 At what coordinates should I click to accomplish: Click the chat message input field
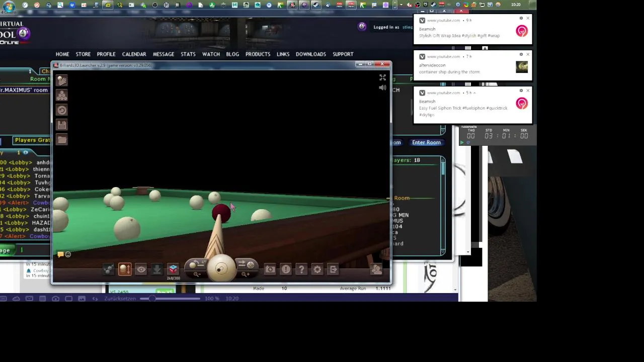pyautogui.click(x=35, y=250)
